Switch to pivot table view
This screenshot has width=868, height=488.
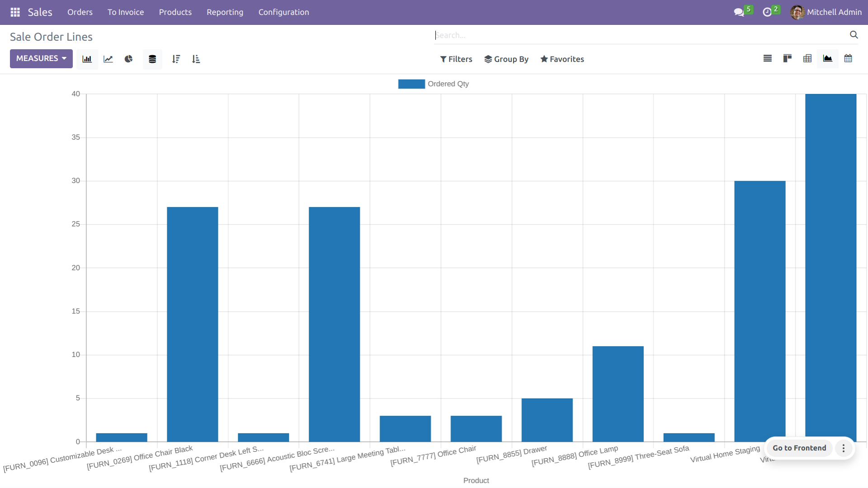click(807, 58)
